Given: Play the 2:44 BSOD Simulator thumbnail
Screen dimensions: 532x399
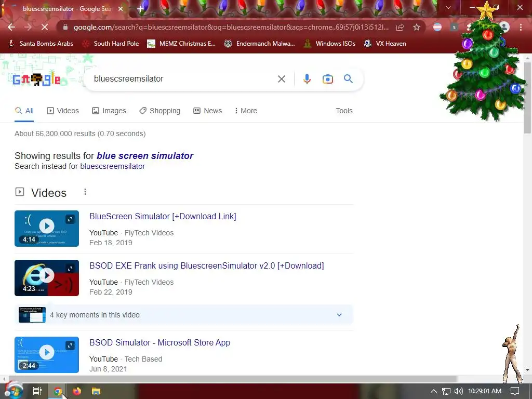Looking at the screenshot, I should pyautogui.click(x=47, y=355).
